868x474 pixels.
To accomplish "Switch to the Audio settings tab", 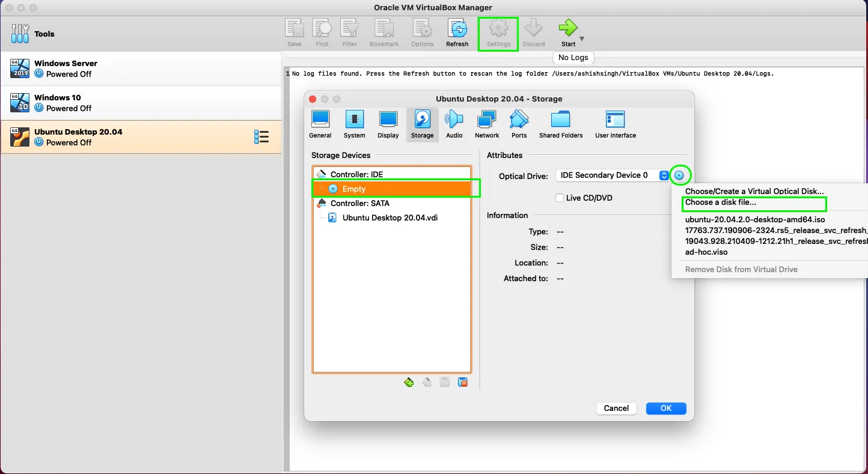I will 454,125.
